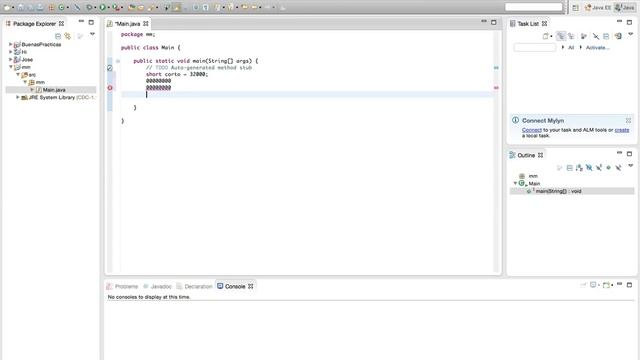Click the Open Type toolbar icon
This screenshot has height=360, width=640.
(131, 7)
